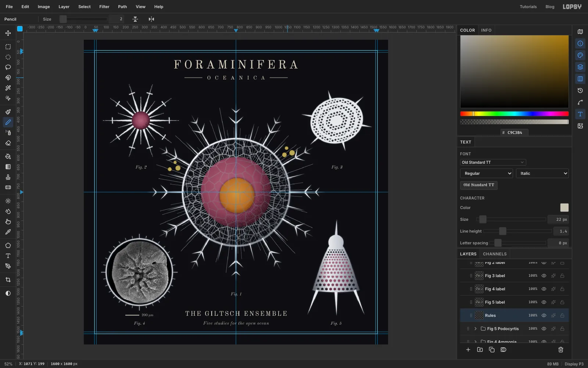Select the Elliptical marquee tool

pyautogui.click(x=8, y=57)
